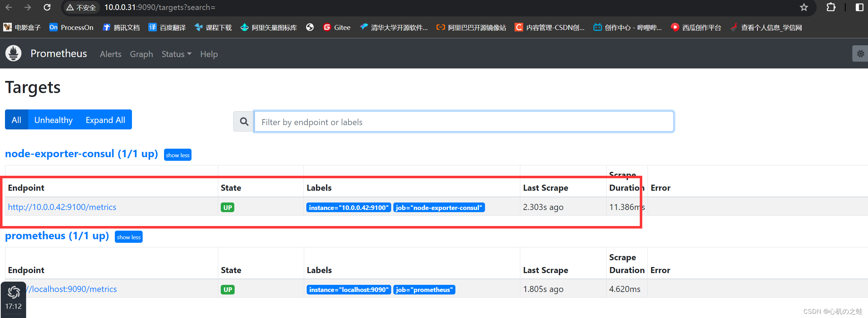Open the 百度翻译 bookmark
Screen dimensions: 868x318
167,27
